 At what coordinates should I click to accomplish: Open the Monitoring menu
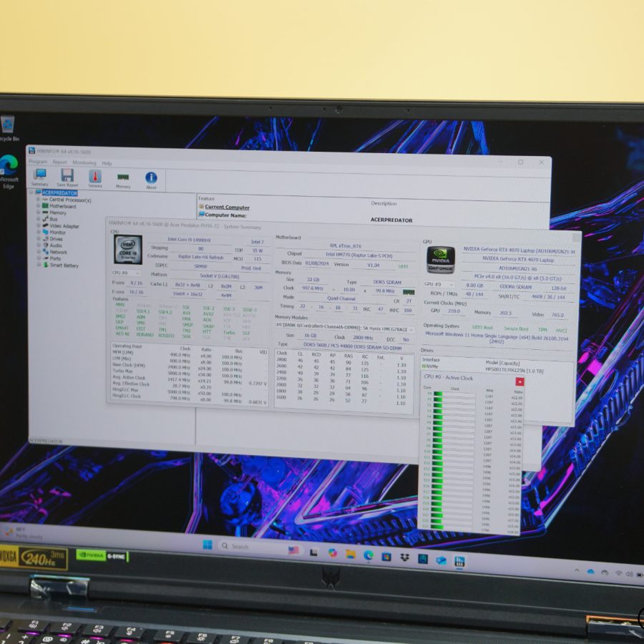(84, 162)
